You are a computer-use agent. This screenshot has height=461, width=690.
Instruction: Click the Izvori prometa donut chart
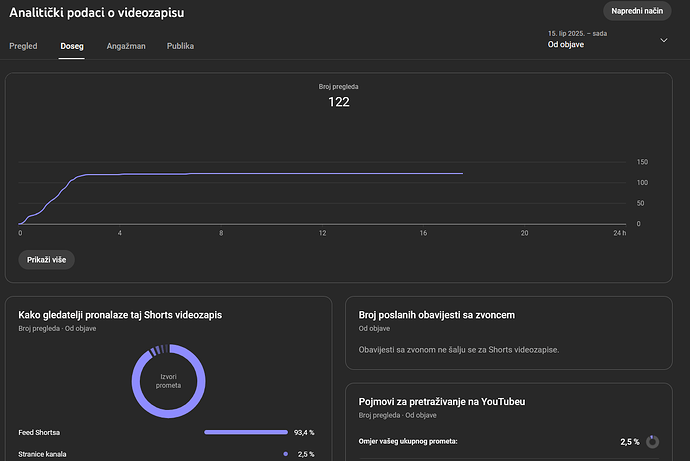click(169, 381)
